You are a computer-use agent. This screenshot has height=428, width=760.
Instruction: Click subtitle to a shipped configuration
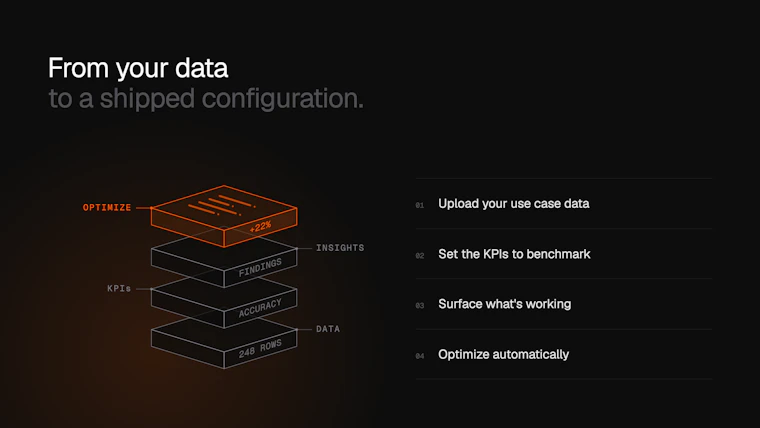pyautogui.click(x=206, y=98)
